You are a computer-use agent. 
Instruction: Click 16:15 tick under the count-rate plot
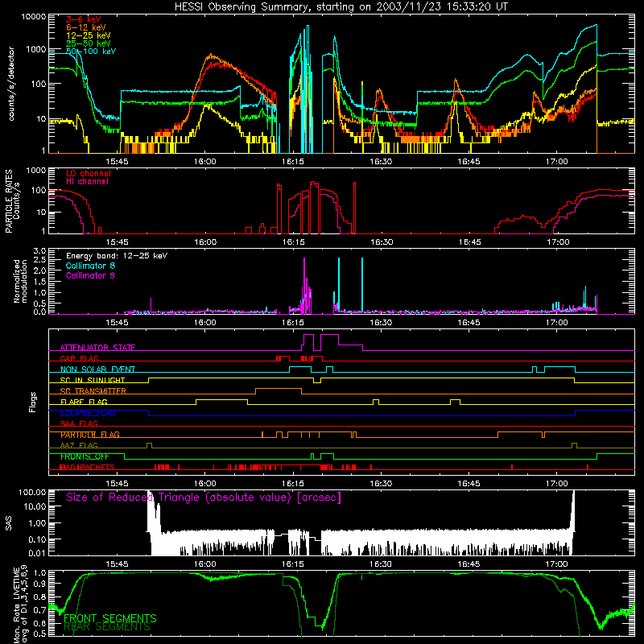[x=293, y=162]
